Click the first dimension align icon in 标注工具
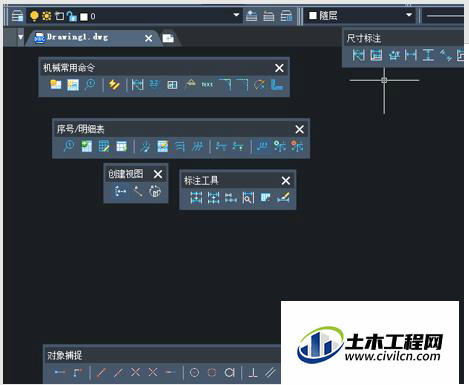469x385 pixels. pos(196,198)
